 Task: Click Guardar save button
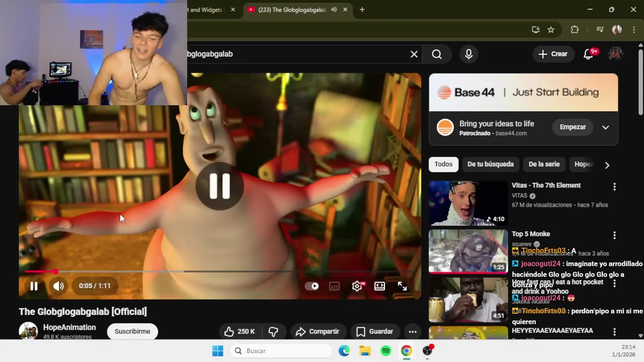click(375, 331)
